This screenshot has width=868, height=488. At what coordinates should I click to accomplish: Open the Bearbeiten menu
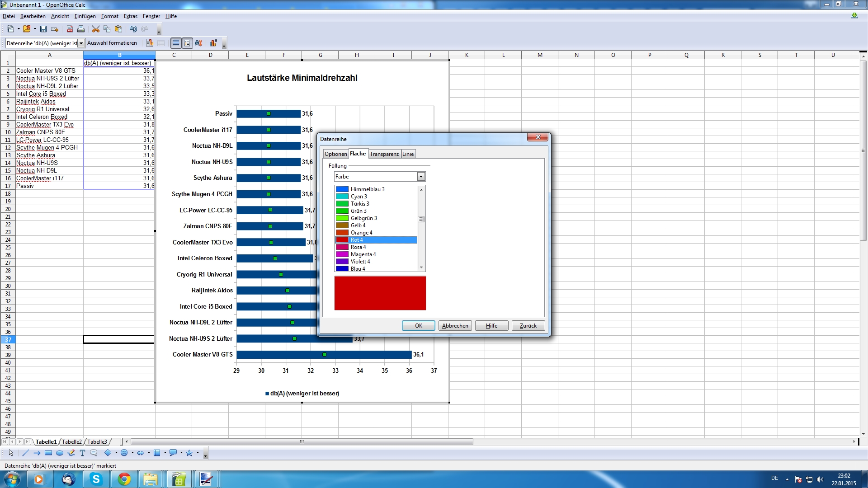click(33, 16)
